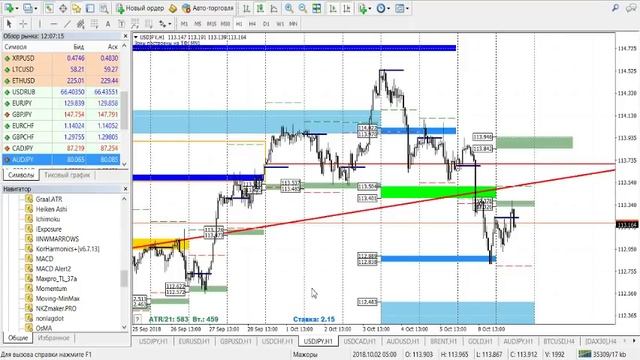
Task: Open the Мажоры profile selector in status bar
Action: pos(305,354)
